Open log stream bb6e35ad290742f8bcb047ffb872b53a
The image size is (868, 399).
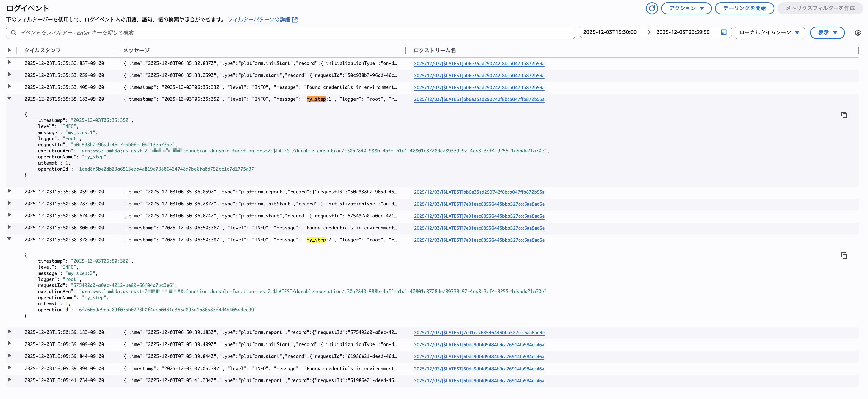(479, 63)
